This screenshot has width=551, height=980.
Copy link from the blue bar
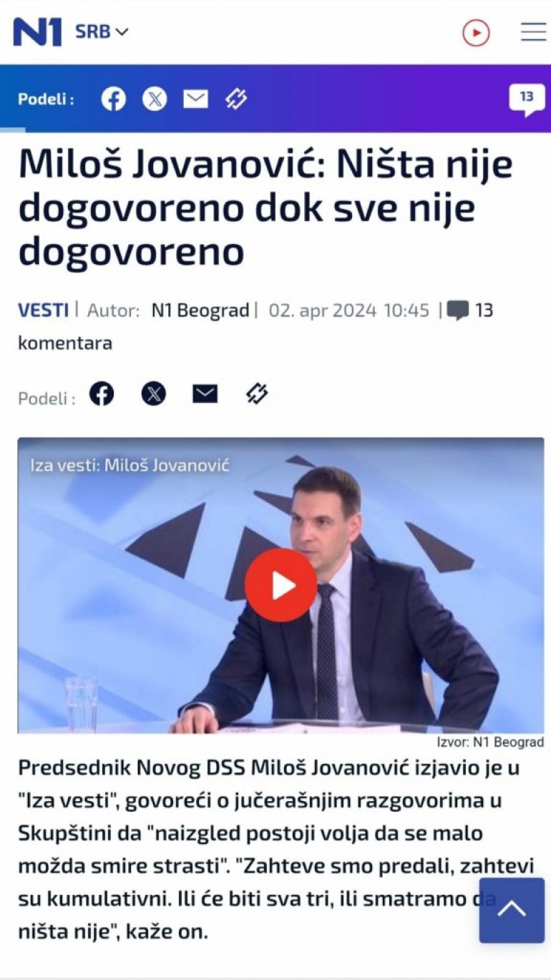pos(236,99)
